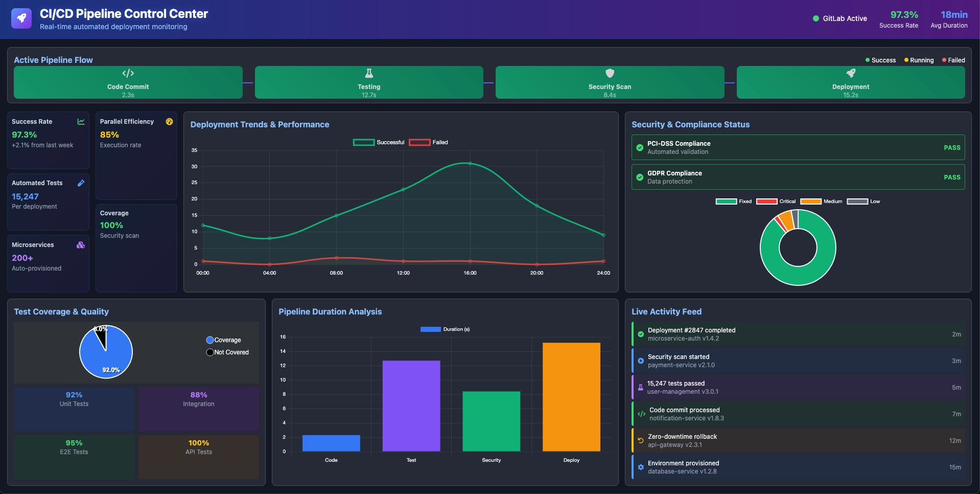Click the Security Scan shield icon
980x494 pixels.
tap(610, 73)
